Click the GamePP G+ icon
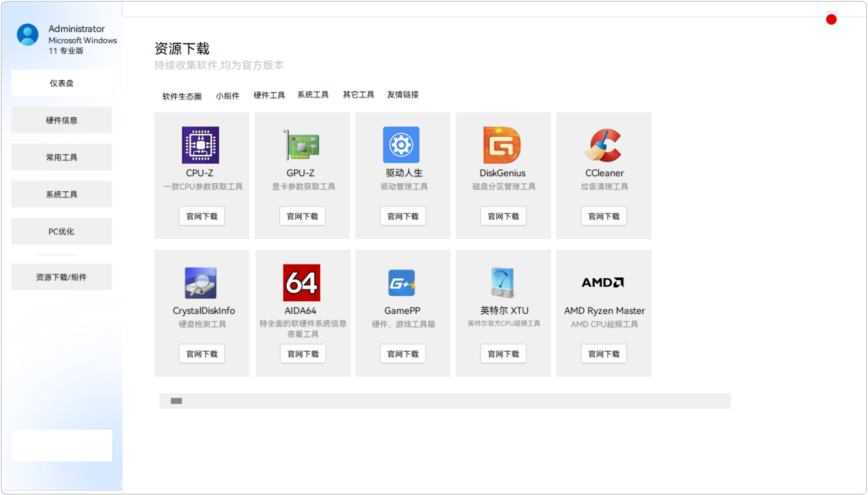868x495 pixels. point(402,283)
